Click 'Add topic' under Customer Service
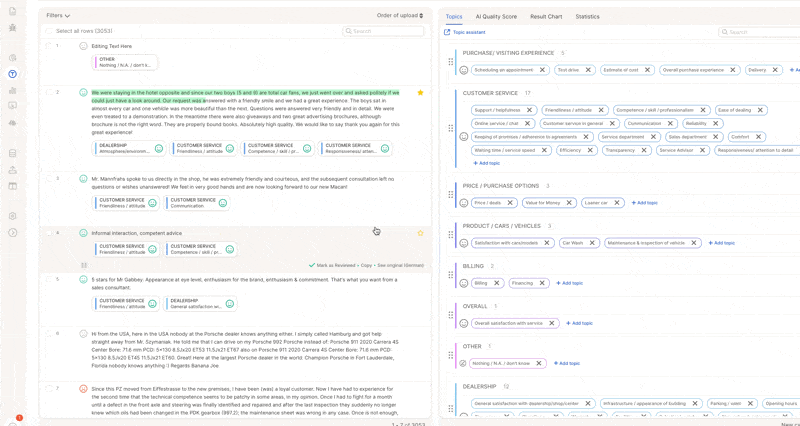The image size is (800, 426). coord(486,163)
